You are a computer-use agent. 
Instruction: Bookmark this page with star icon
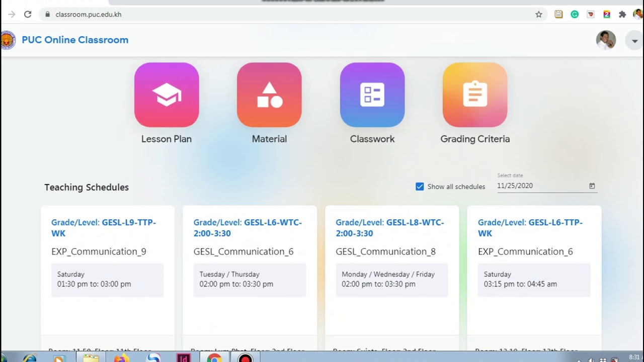point(539,15)
